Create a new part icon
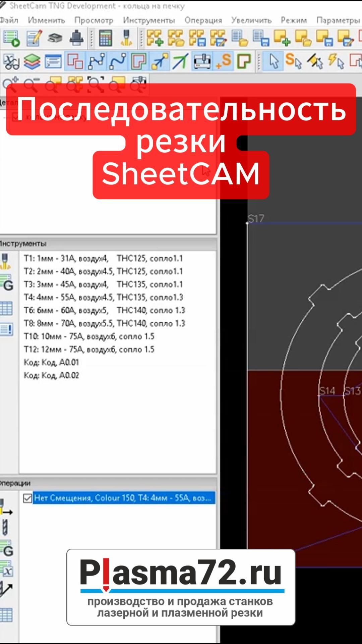 (155, 39)
